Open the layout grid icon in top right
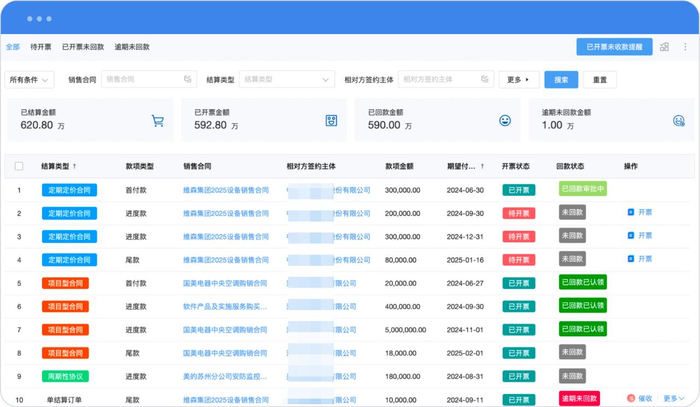The height and width of the screenshot is (407, 700). [x=664, y=47]
